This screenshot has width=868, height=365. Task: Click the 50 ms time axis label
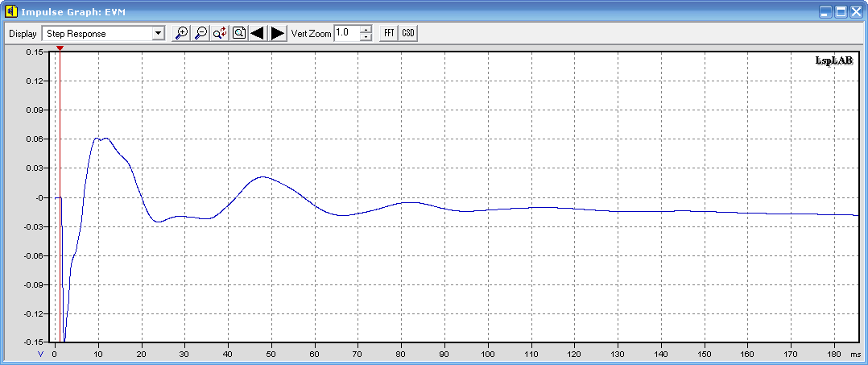(271, 353)
